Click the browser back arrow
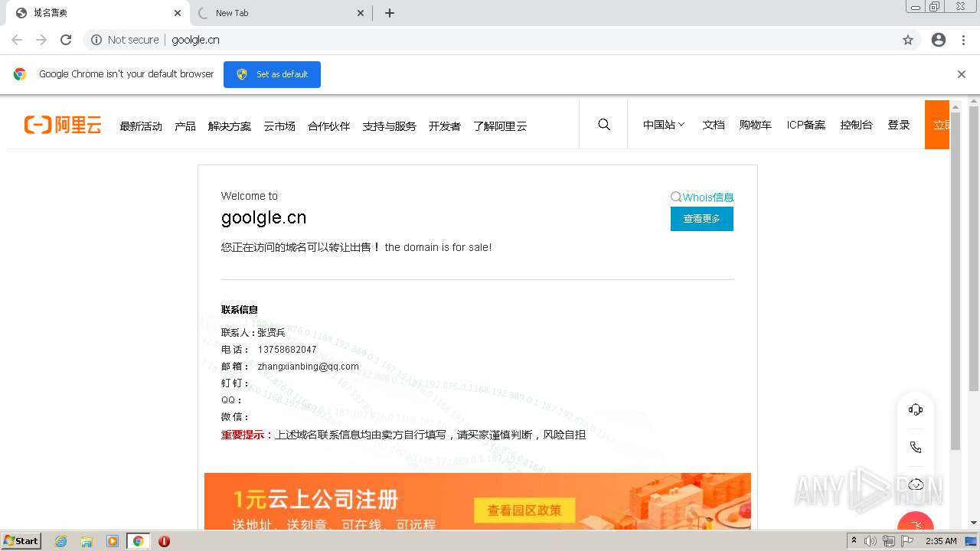Viewport: 980px width, 551px height. [17, 40]
